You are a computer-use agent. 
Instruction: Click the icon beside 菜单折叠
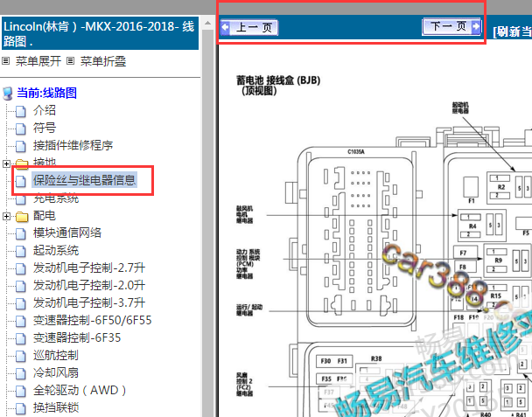[70, 61]
